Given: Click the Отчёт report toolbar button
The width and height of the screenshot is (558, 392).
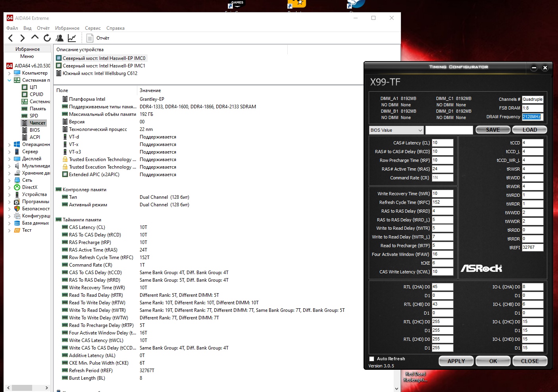Looking at the screenshot, I should click(98, 38).
